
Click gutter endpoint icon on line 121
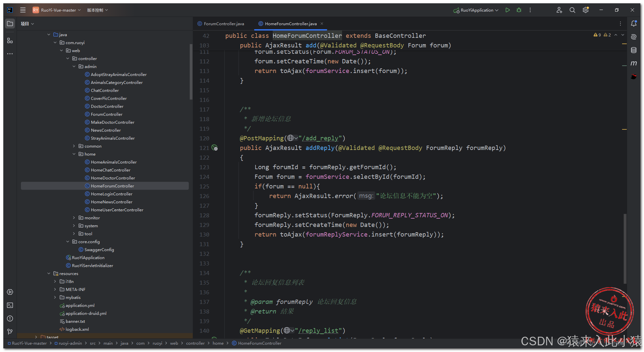click(215, 148)
